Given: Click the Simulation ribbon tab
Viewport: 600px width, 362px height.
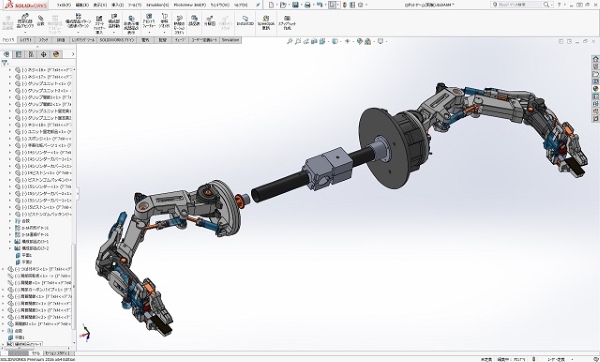Looking at the screenshot, I should 230,40.
